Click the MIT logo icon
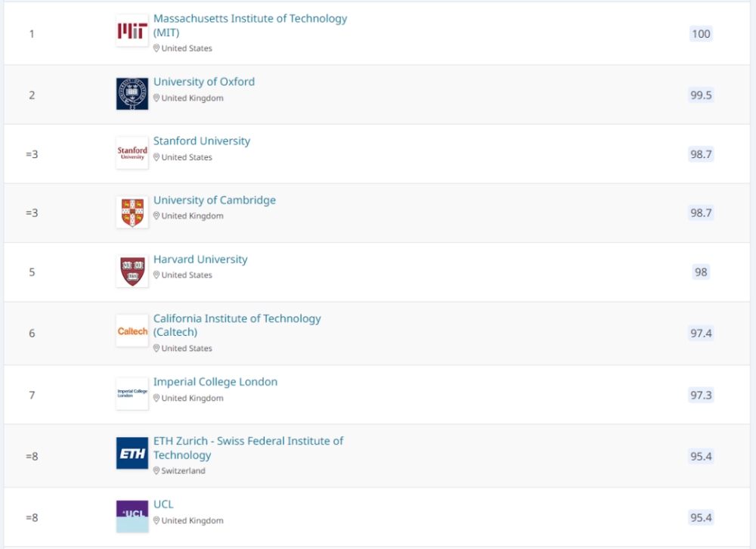This screenshot has width=756, height=549. (x=132, y=30)
